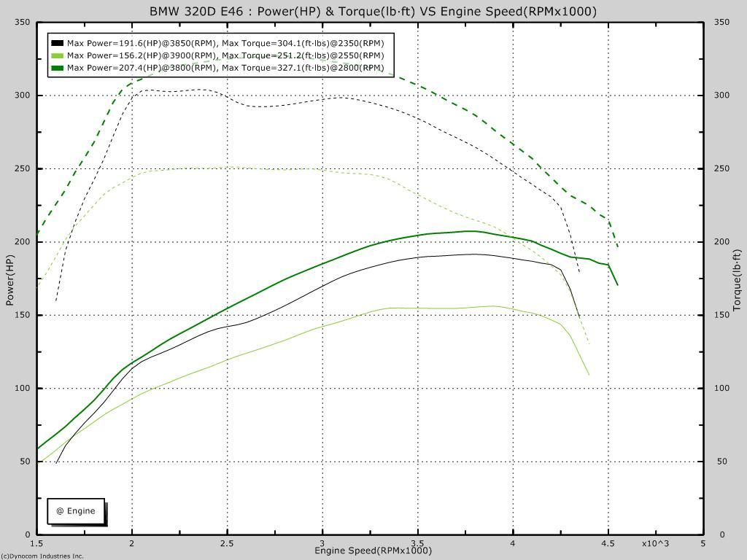Image resolution: width=747 pixels, height=560 pixels.
Task: Click the right axis value '50'
Action: [722, 462]
